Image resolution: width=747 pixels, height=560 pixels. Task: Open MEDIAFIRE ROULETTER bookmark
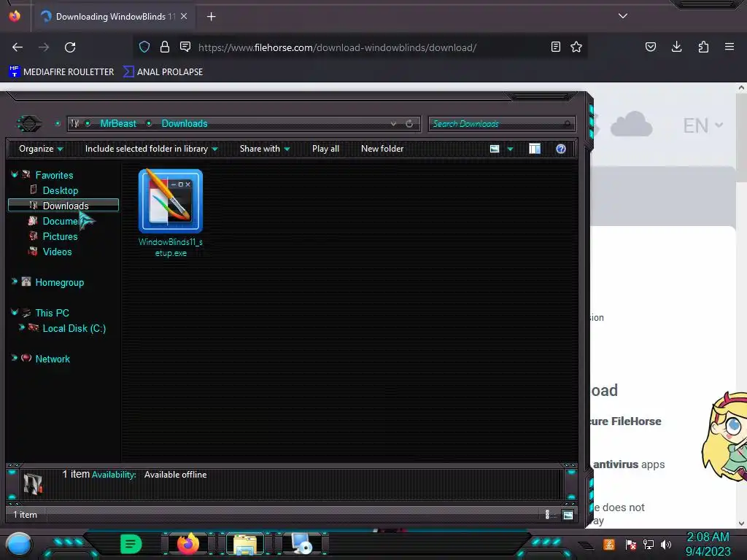(x=61, y=72)
